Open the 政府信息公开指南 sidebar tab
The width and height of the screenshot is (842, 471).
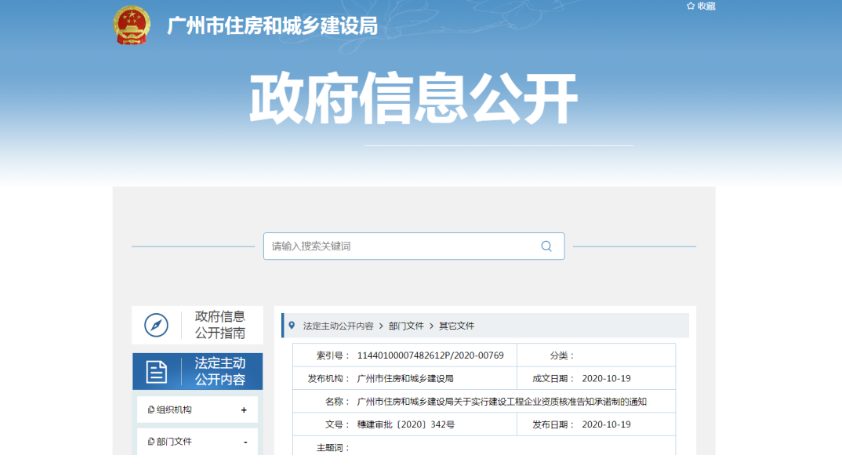pos(219,325)
